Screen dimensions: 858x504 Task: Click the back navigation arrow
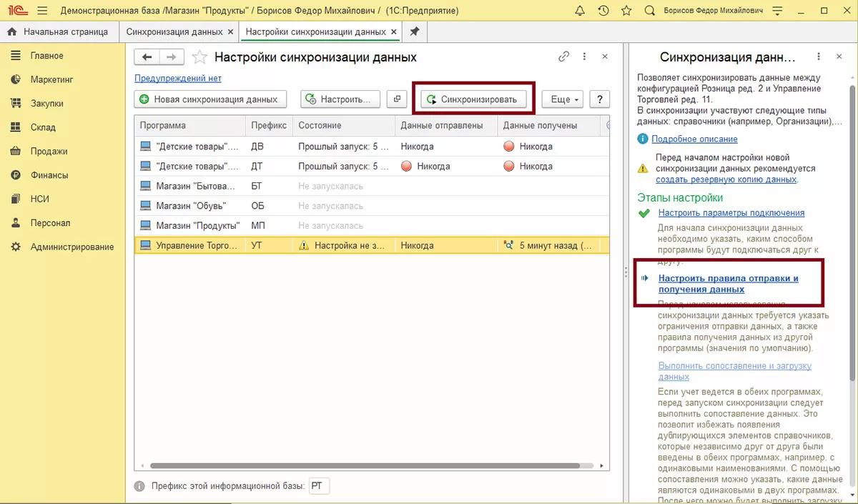coord(147,57)
